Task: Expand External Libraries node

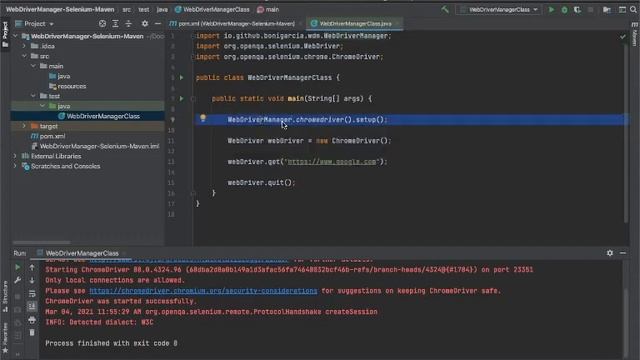Action: click(15, 156)
